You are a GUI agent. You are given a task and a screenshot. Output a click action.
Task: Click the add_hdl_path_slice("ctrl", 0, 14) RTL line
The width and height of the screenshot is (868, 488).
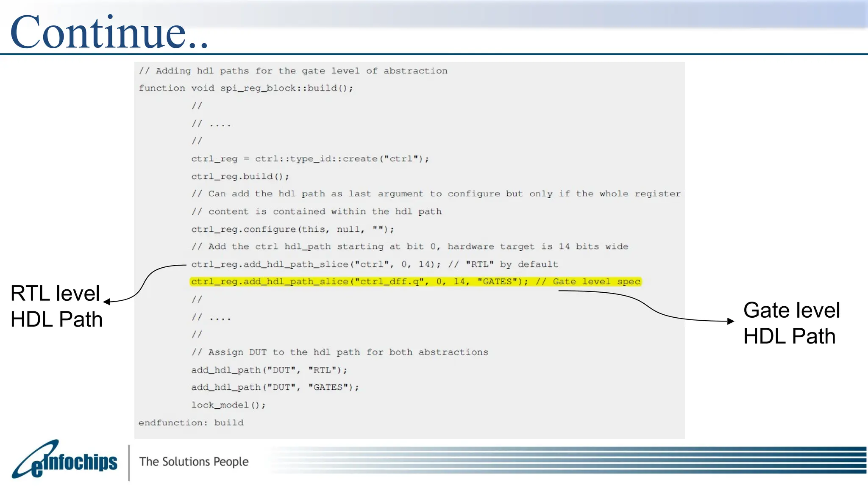pos(374,264)
